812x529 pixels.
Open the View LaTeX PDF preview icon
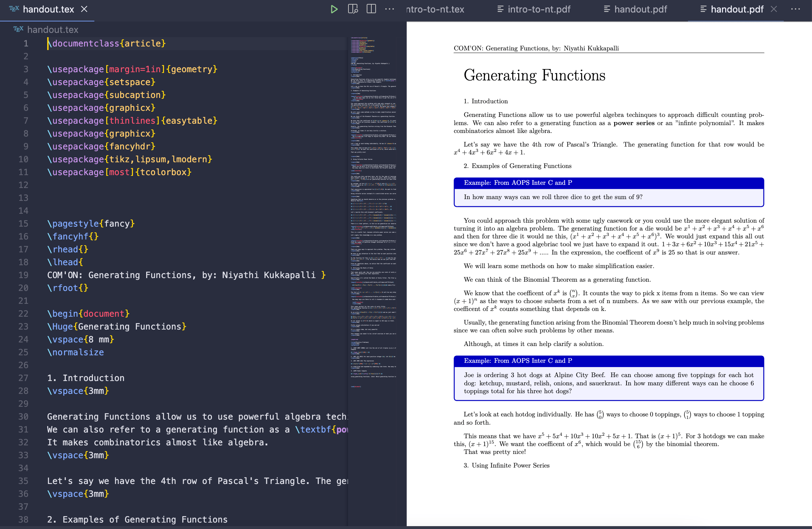[353, 9]
